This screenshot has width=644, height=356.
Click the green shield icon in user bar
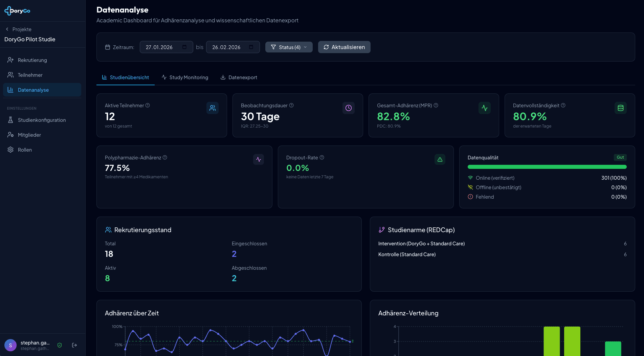[x=60, y=345]
